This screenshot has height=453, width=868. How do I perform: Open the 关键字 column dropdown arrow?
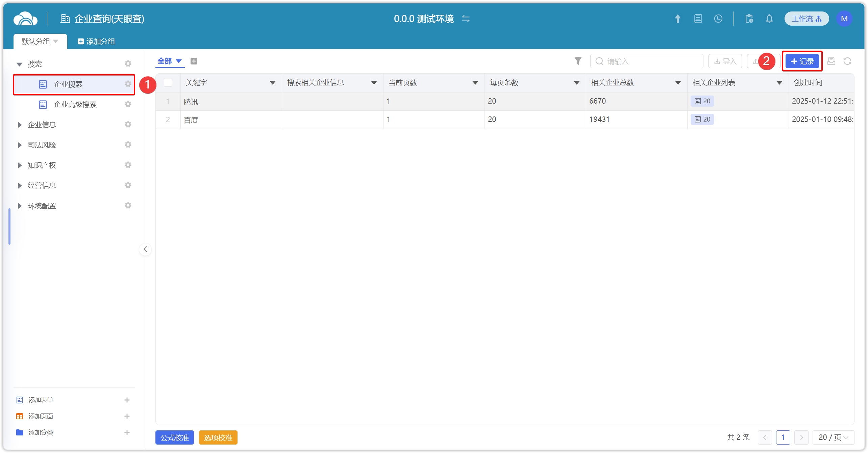(x=272, y=83)
